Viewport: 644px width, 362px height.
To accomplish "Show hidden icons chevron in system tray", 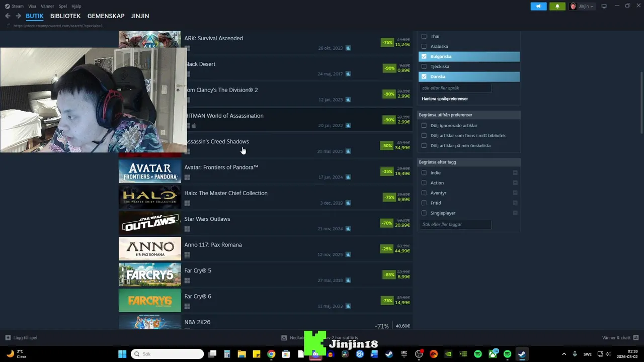I will [x=563, y=354].
